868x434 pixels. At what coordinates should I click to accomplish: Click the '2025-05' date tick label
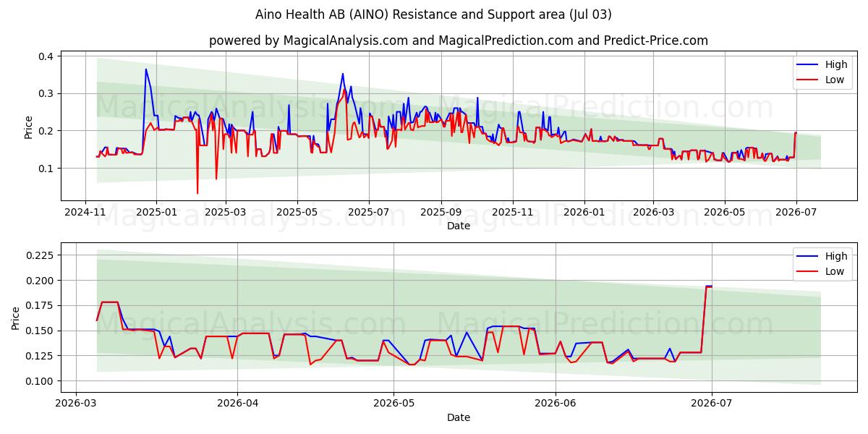coord(297,212)
